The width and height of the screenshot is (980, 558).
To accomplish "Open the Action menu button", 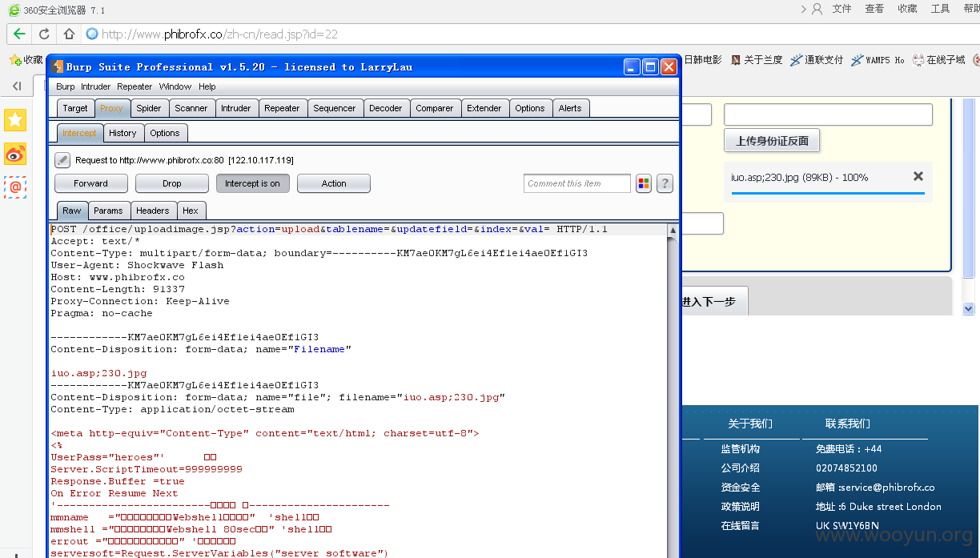I will tap(334, 183).
